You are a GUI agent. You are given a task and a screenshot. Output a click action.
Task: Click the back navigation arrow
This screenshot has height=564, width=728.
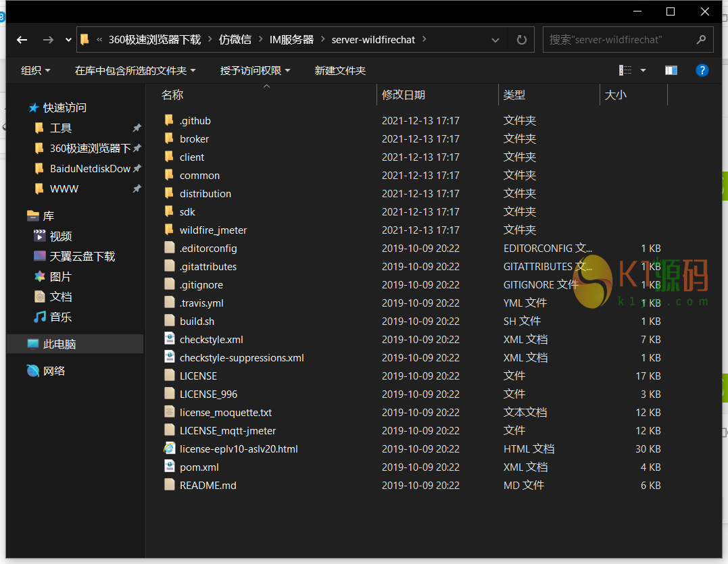pos(22,40)
